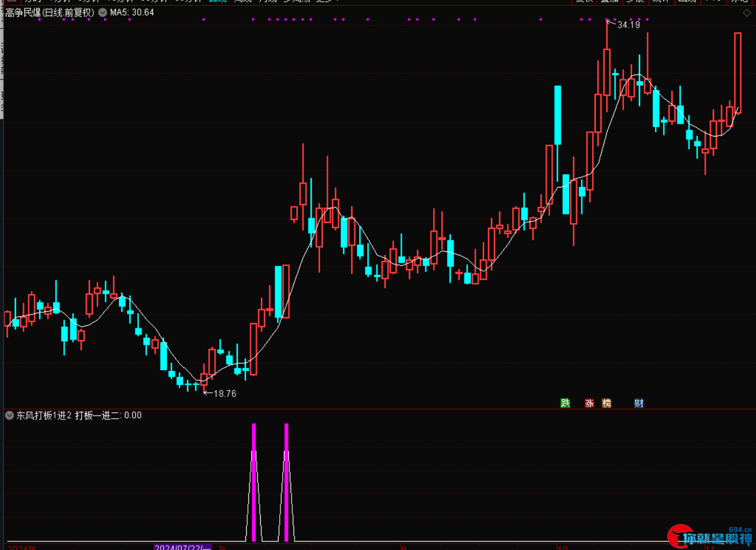Click the red 涨 marker icon
756x550 pixels.
pyautogui.click(x=589, y=403)
